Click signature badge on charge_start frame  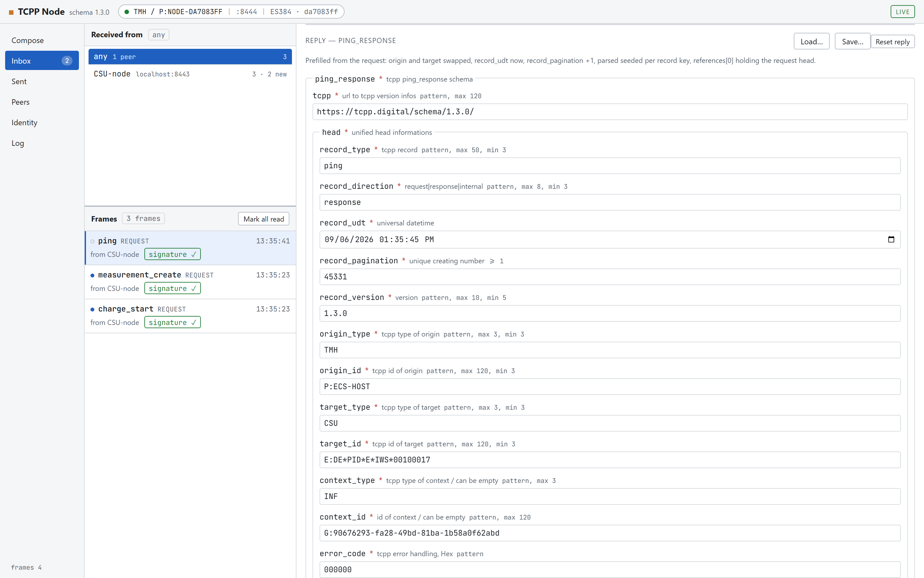[172, 322]
